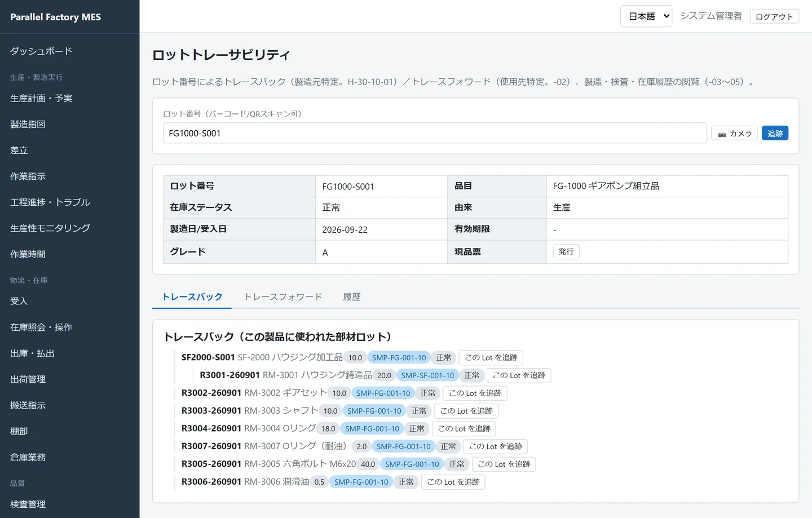Open the 履歴 tab
The image size is (812, 518).
coord(352,297)
